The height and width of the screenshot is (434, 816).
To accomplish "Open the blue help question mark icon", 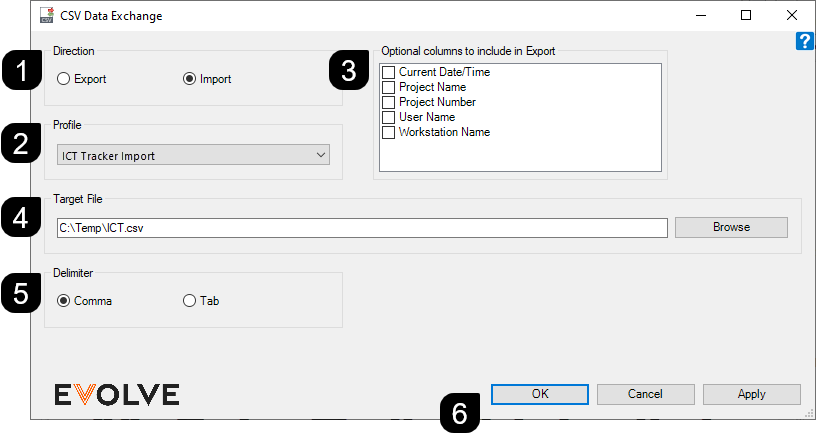I will tap(805, 41).
